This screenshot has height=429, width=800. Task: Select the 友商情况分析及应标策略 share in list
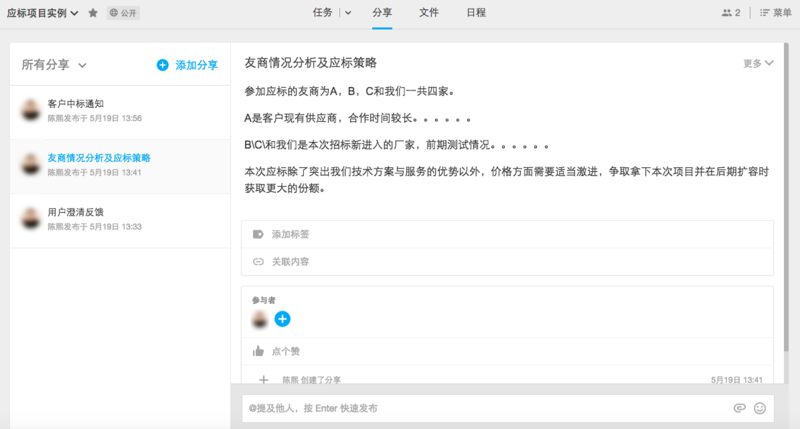(x=120, y=166)
